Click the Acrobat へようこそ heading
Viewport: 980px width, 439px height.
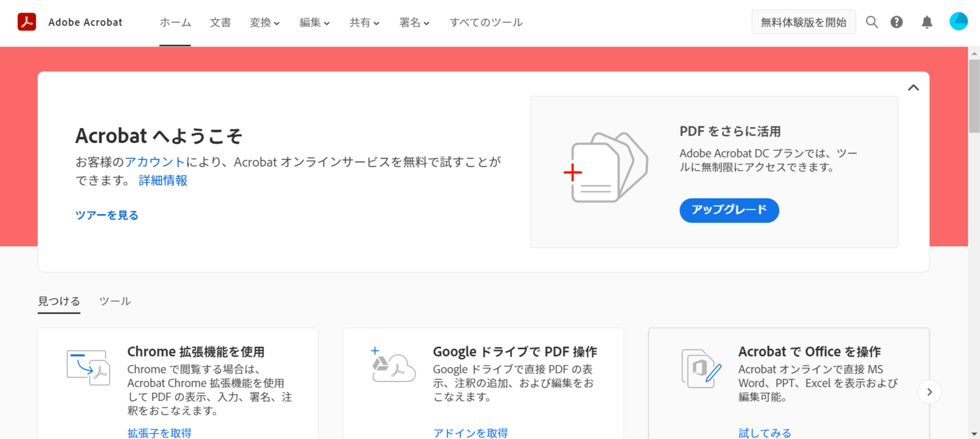pyautogui.click(x=159, y=136)
